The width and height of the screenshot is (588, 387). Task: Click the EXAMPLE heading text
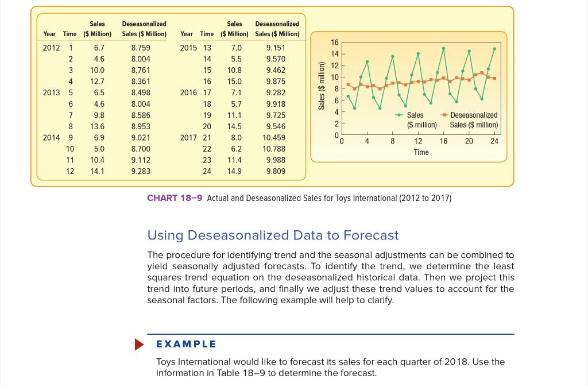click(185, 344)
